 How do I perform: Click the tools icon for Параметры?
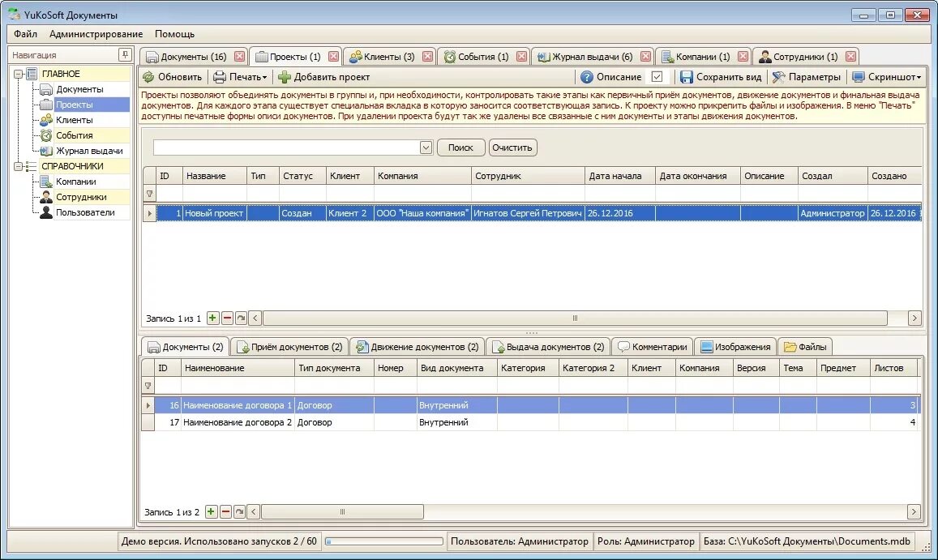click(778, 76)
